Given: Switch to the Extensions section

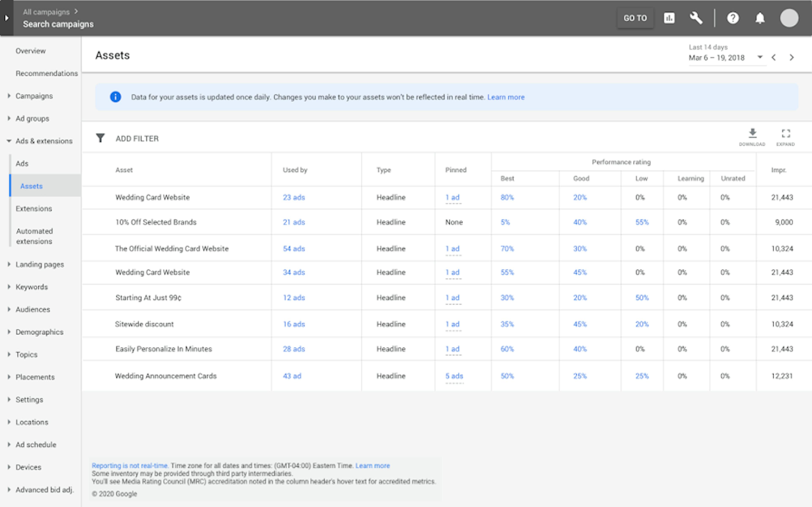Looking at the screenshot, I should [x=34, y=208].
